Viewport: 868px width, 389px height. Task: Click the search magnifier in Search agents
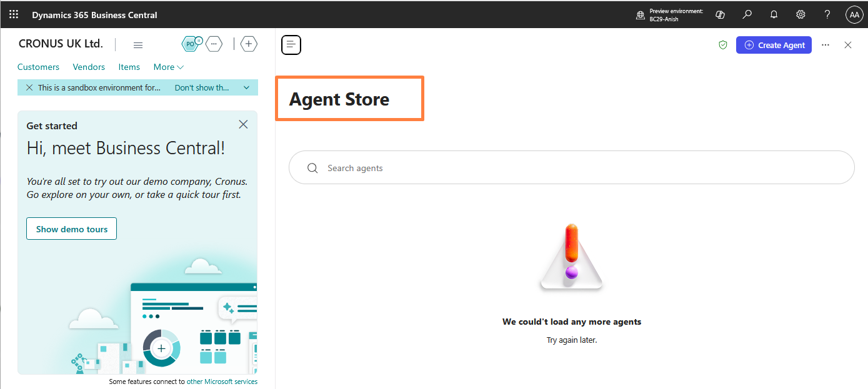point(312,168)
